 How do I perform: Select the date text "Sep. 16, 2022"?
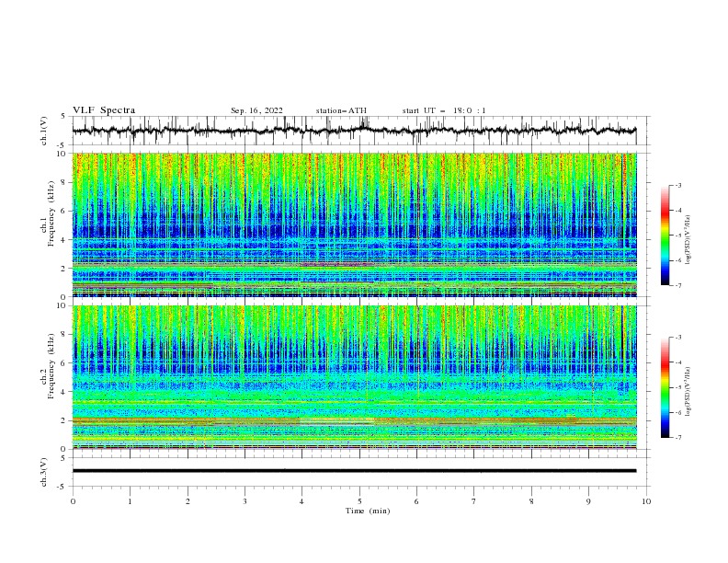[256, 110]
